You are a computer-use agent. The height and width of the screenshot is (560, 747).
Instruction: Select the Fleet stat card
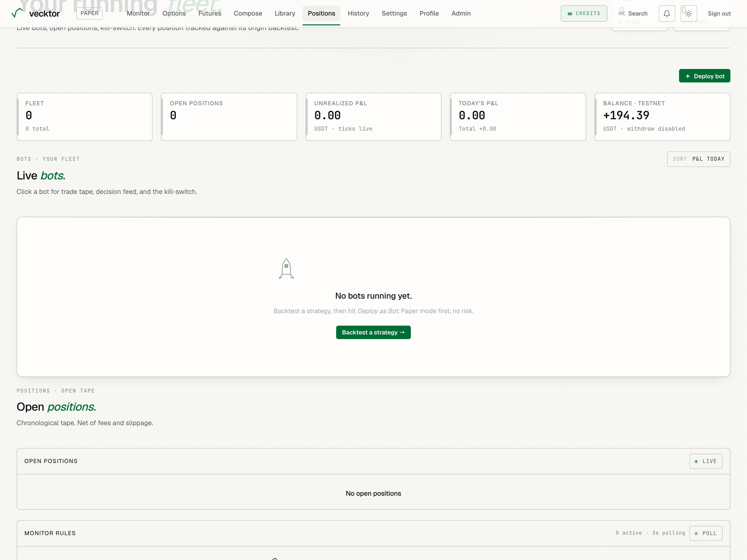pos(84,117)
